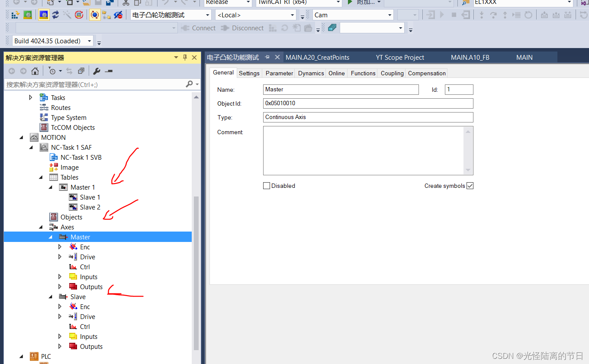589x364 pixels.
Task: Switch to MAIN.A10_FB document tab
Action: (x=470, y=57)
